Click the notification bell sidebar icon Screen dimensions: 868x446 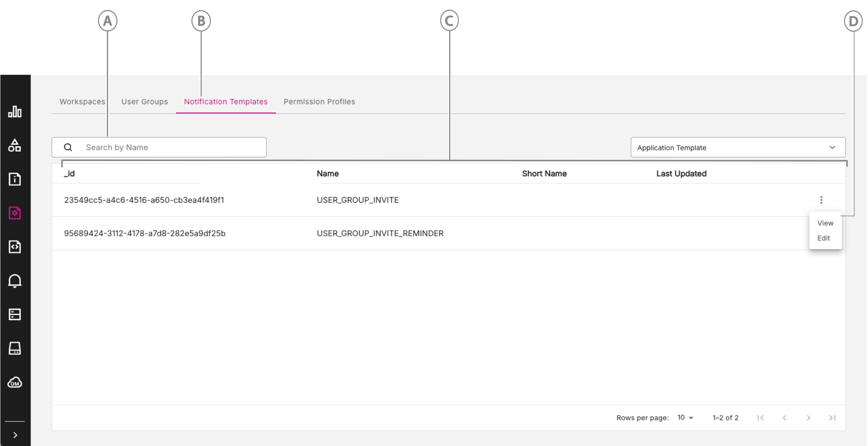tap(15, 281)
